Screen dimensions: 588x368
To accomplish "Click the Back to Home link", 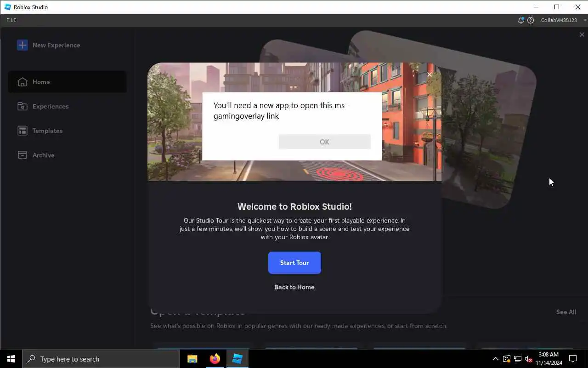I will pyautogui.click(x=294, y=287).
